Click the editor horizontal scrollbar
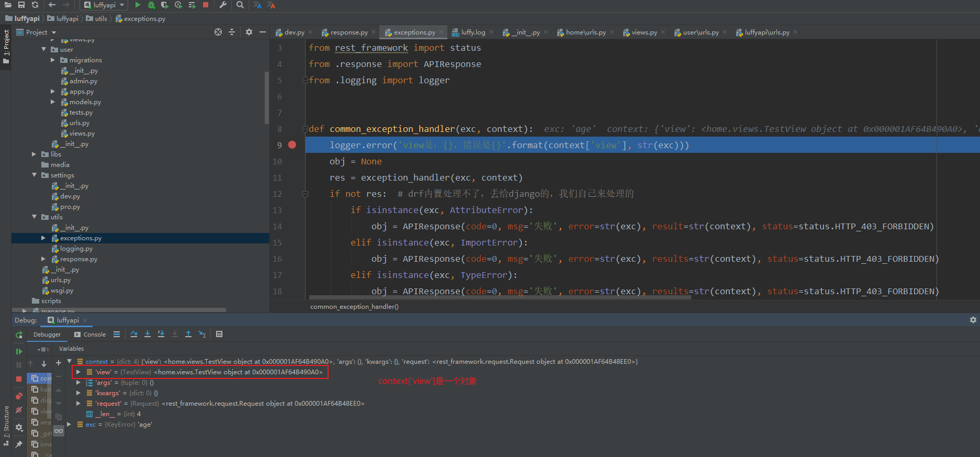The image size is (980, 457). [497, 297]
